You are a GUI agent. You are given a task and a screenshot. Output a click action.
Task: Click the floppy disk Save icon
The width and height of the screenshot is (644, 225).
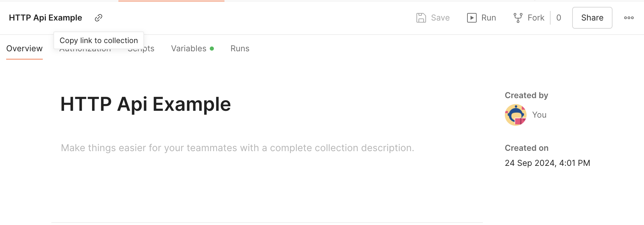point(421,18)
